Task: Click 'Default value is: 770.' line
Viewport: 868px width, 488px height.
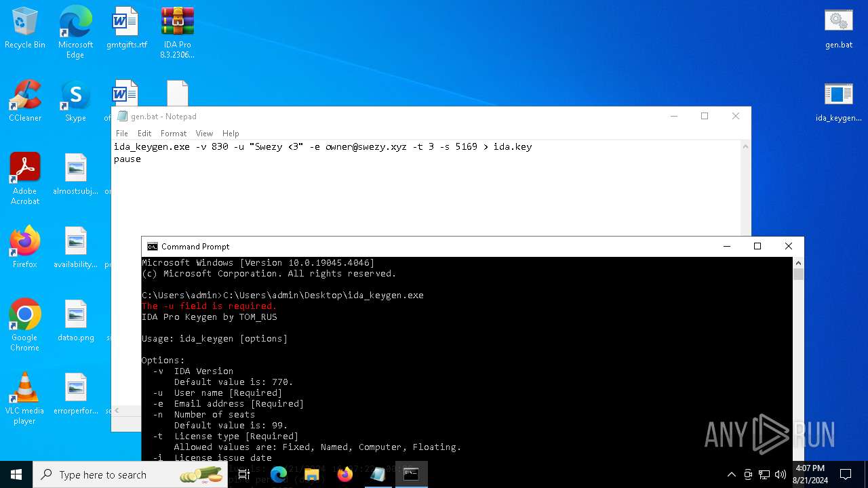Action: coord(233,382)
